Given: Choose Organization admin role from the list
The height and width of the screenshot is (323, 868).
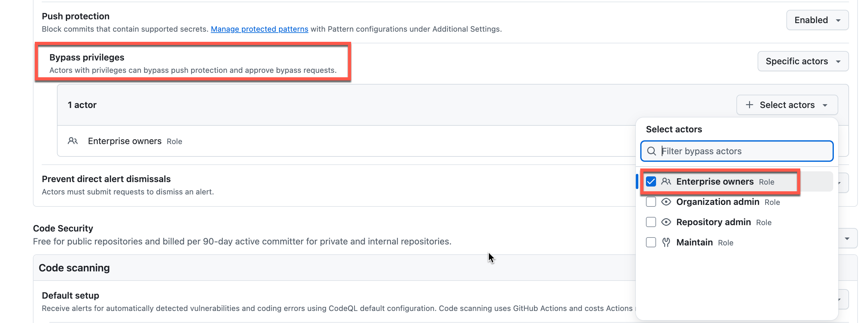Looking at the screenshot, I should [718, 202].
